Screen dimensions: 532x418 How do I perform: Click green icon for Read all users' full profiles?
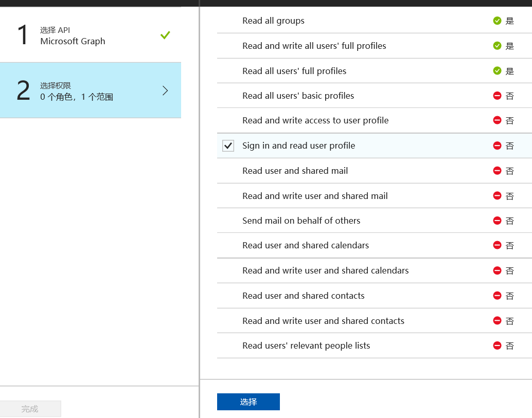coord(497,71)
